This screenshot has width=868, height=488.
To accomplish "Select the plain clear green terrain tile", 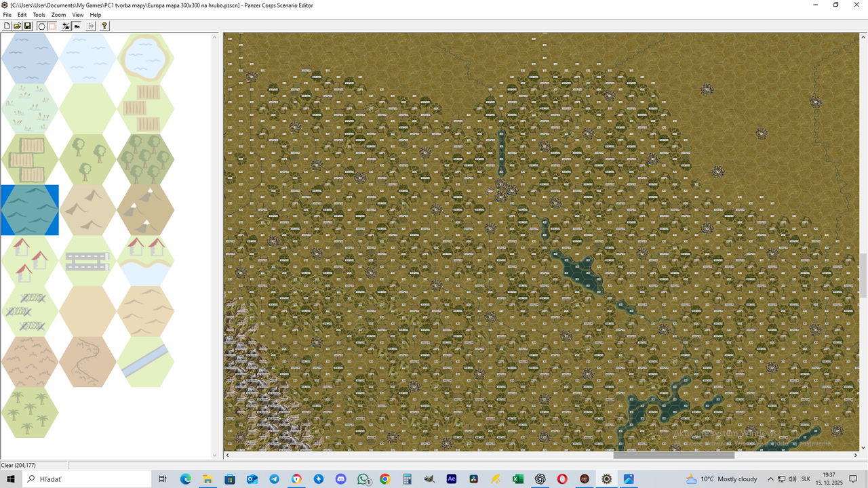I will pyautogui.click(x=88, y=108).
